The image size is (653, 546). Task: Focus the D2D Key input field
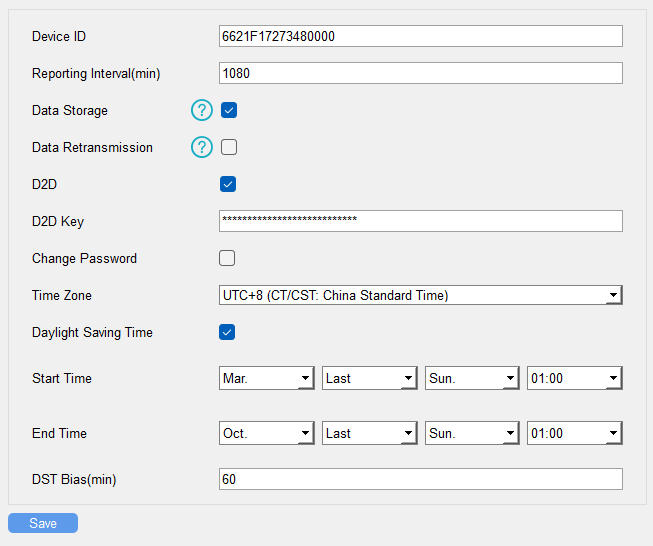[420, 221]
